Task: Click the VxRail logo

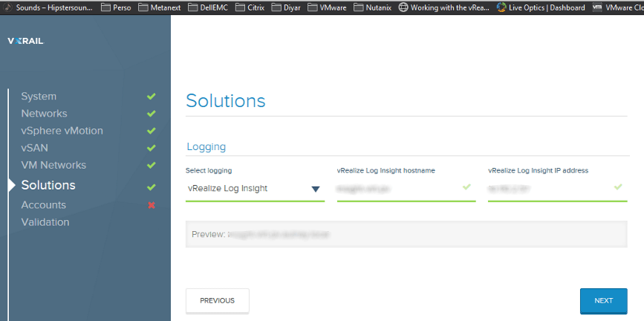Action: coord(26,41)
